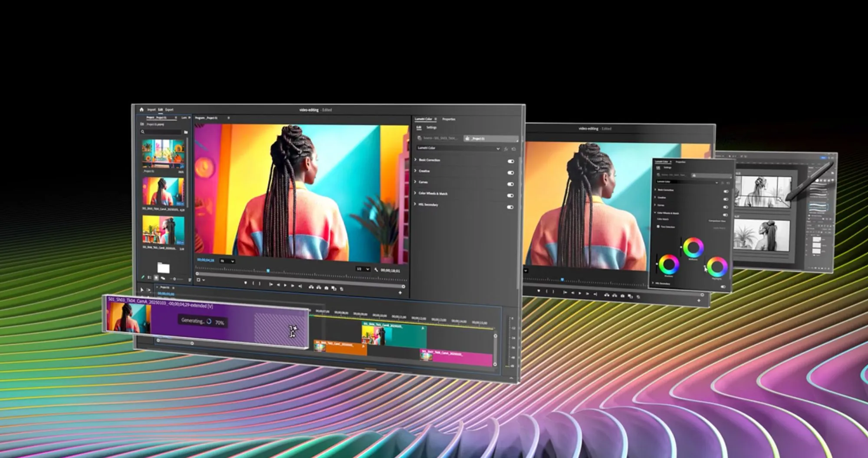Click the reset effect icon beside fx
This screenshot has width=868, height=458.
(x=514, y=149)
